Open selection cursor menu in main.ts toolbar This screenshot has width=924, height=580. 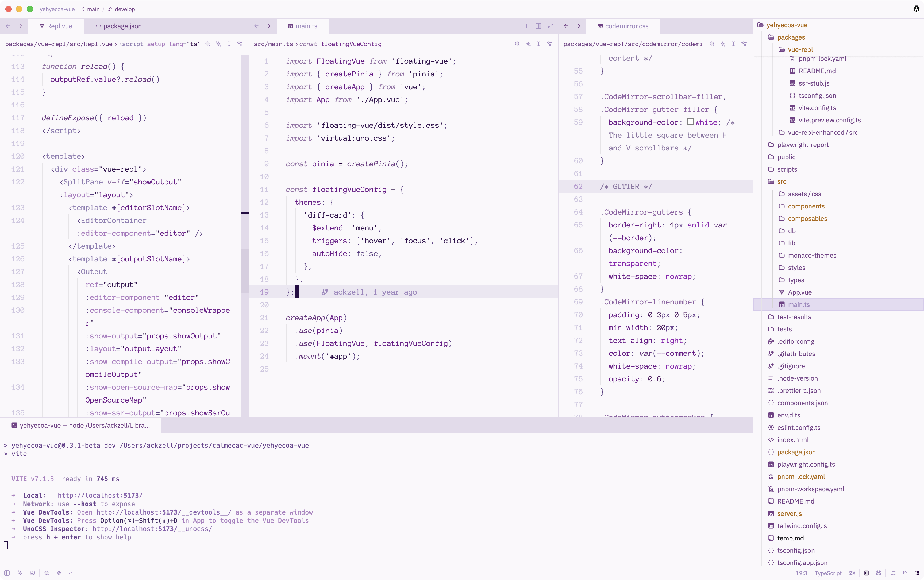[539, 44]
